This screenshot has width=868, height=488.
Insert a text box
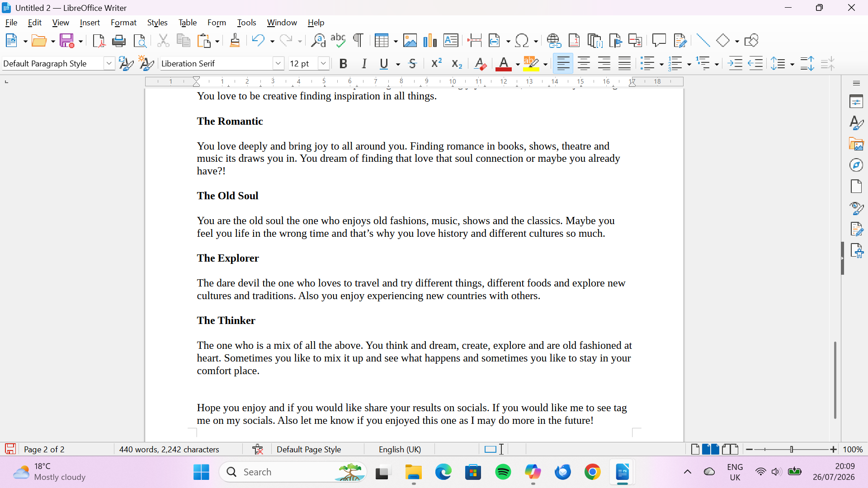451,41
